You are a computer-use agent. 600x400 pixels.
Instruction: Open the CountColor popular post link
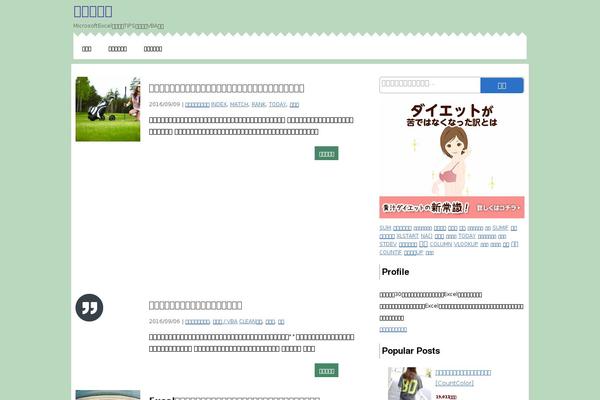[463, 378]
